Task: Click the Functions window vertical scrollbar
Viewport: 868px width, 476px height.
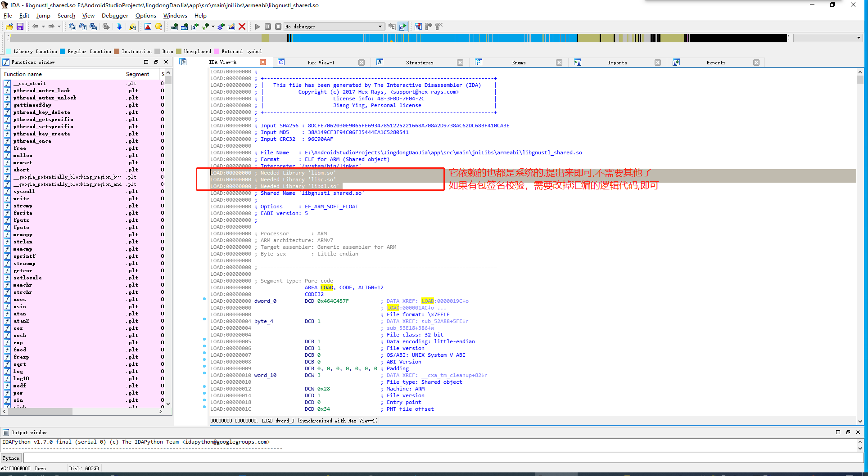Action: pos(168,238)
